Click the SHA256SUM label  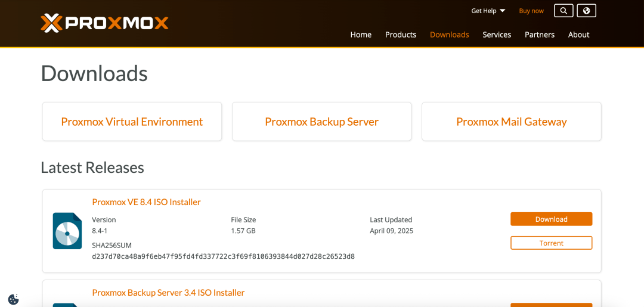[112, 246]
